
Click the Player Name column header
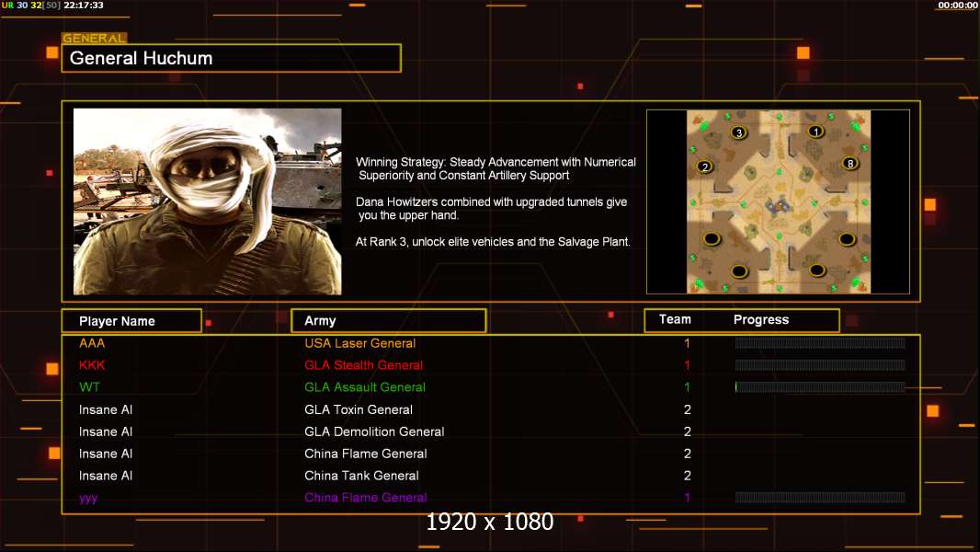point(131,321)
